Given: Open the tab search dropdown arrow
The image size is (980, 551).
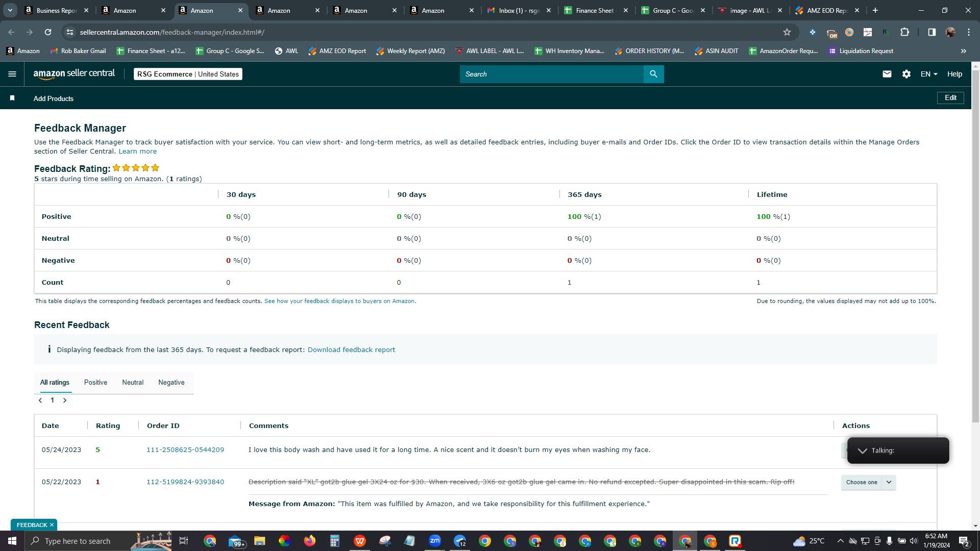Looking at the screenshot, I should pos(10,10).
